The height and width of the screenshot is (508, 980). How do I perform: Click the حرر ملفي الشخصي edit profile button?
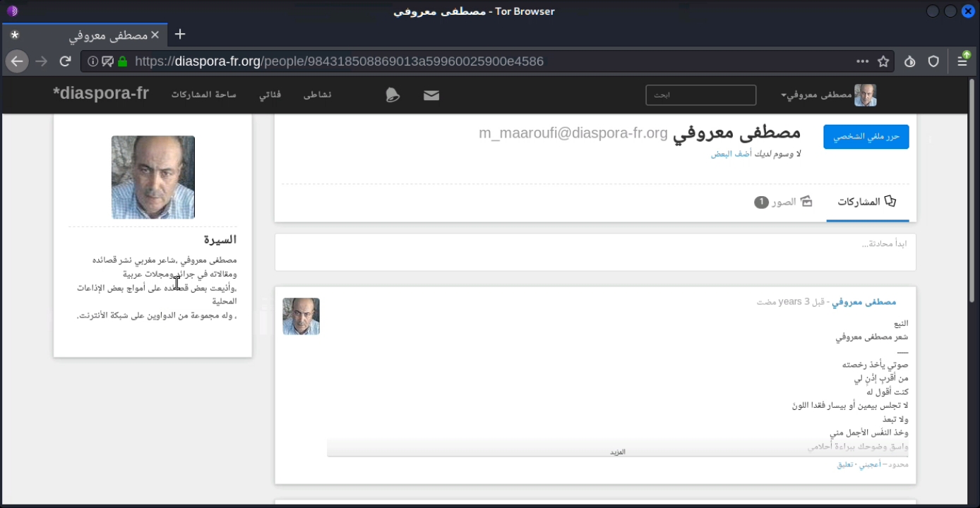(x=866, y=137)
